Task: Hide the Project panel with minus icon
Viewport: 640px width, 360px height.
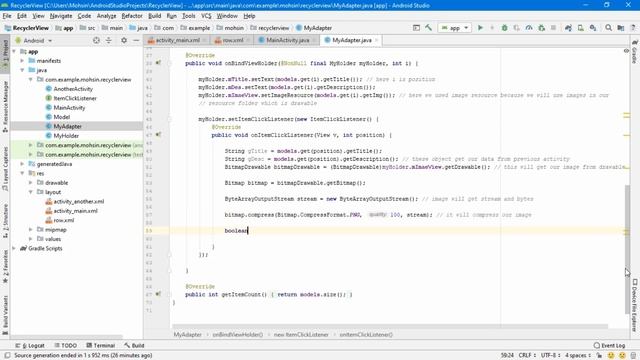Action: coord(136,40)
